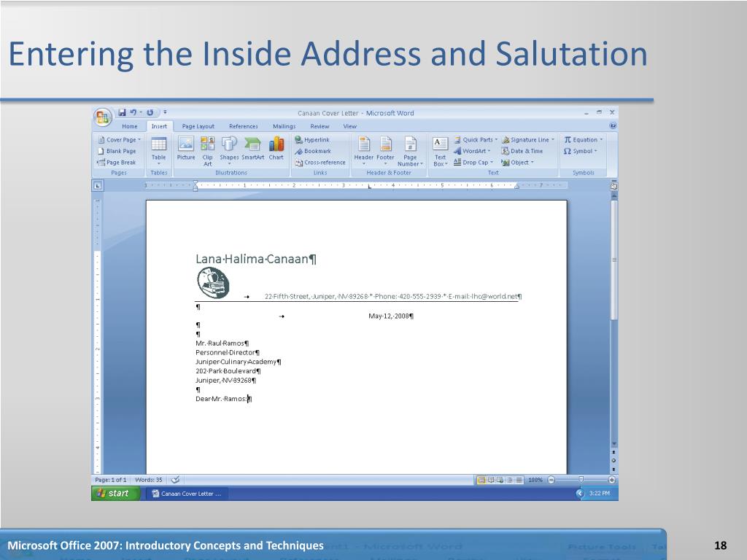The height and width of the screenshot is (560, 747).
Task: Click the Lana Halima Canaan heading text
Action: coord(256,259)
